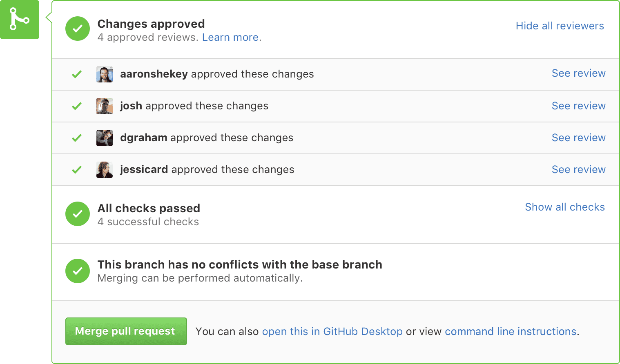Click the Changes approved checkmark icon
The image size is (620, 364).
(77, 29)
